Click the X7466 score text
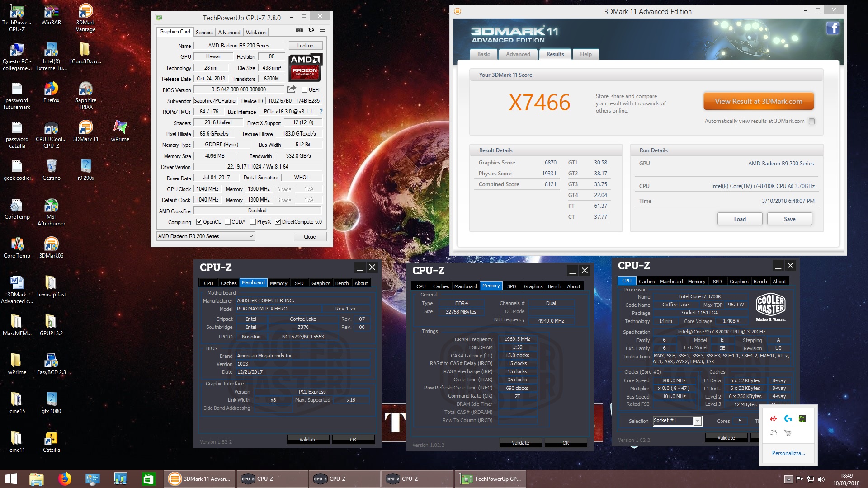Screen dimensions: 868x488 coord(539,103)
